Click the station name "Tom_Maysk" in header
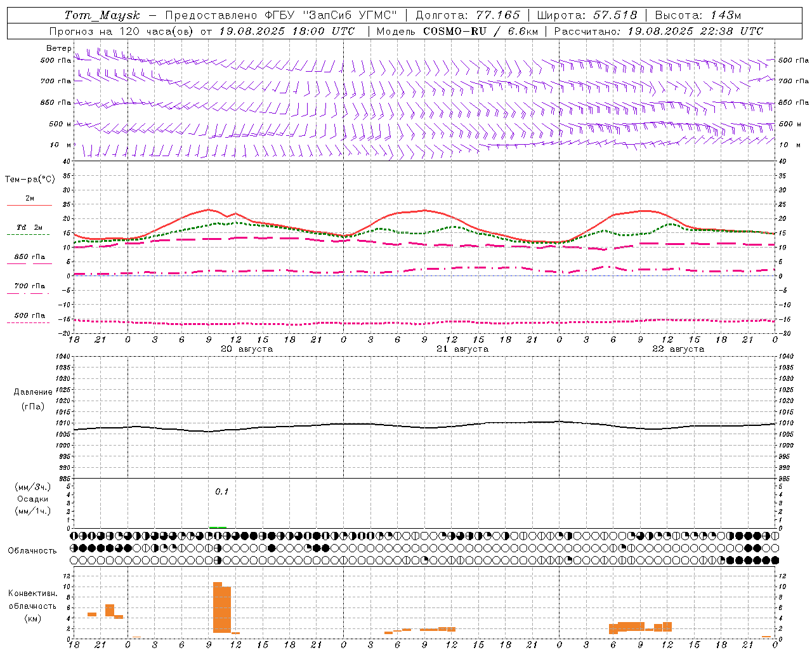 coord(102,15)
